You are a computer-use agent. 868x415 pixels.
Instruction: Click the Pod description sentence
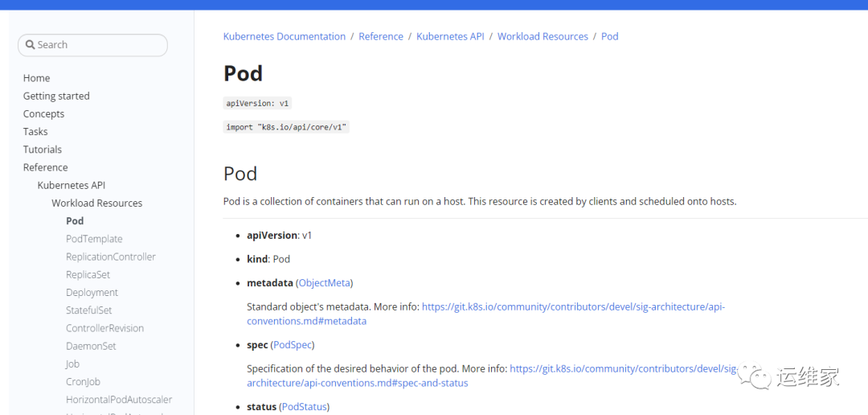pos(480,201)
